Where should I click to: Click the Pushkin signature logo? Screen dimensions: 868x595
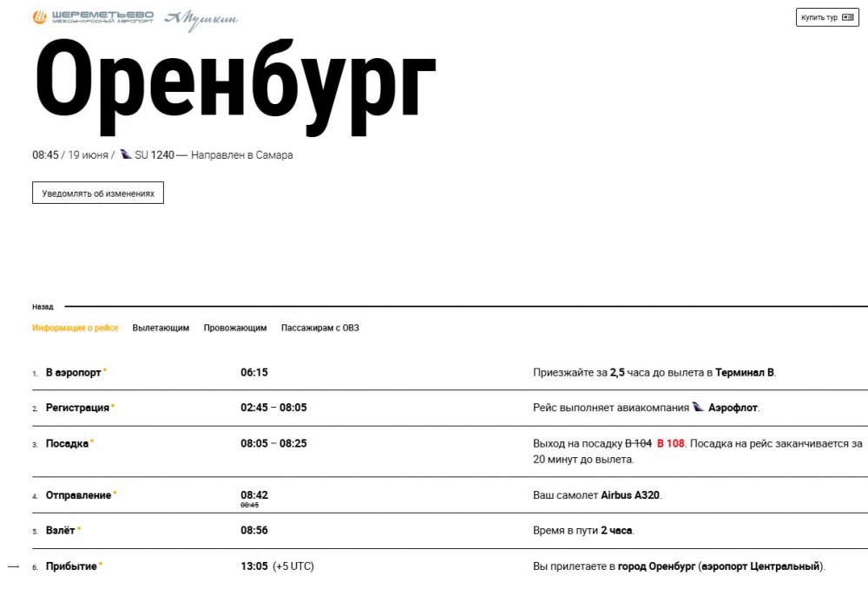coord(201,19)
